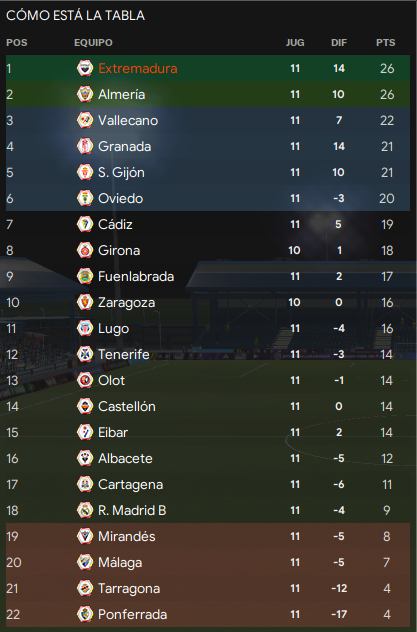
Task: Open the Fuenlabrada team page
Action: click(136, 276)
